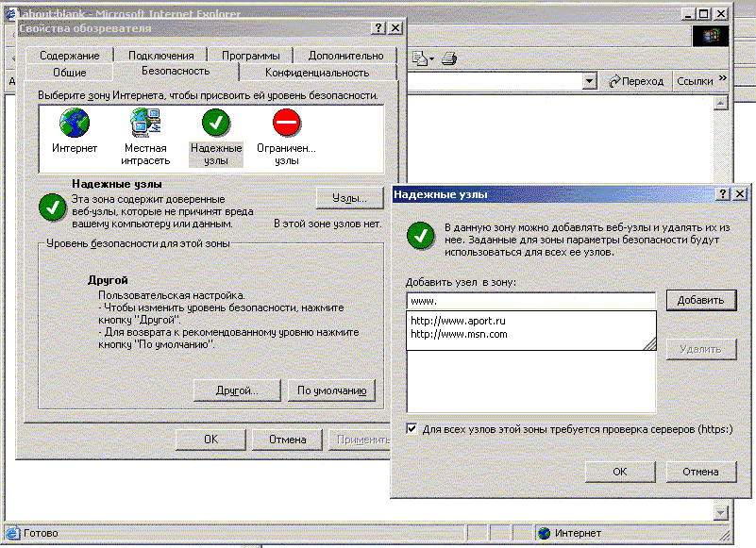Screen dimensions: 756x548
Task: Close the Надежные узлы dialog
Action: click(x=740, y=193)
